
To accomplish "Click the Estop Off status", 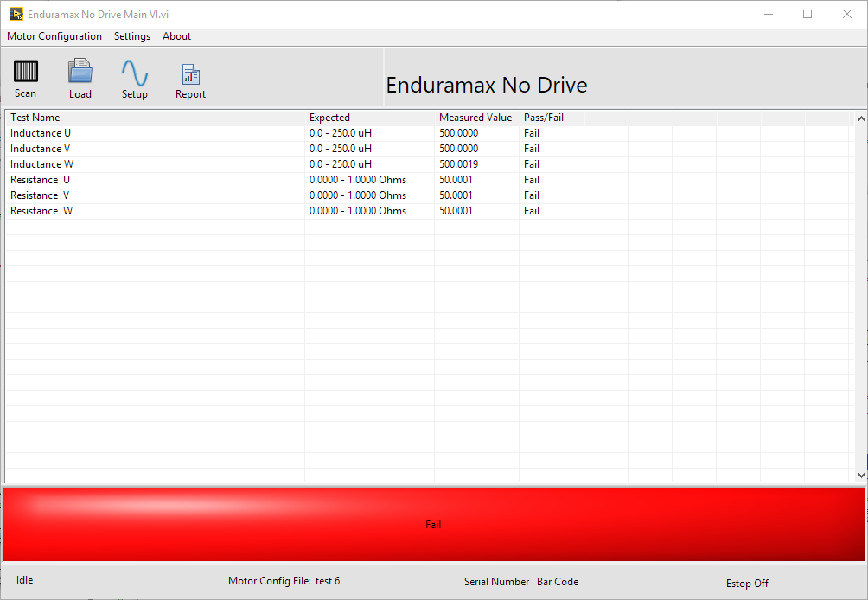I will (747, 584).
